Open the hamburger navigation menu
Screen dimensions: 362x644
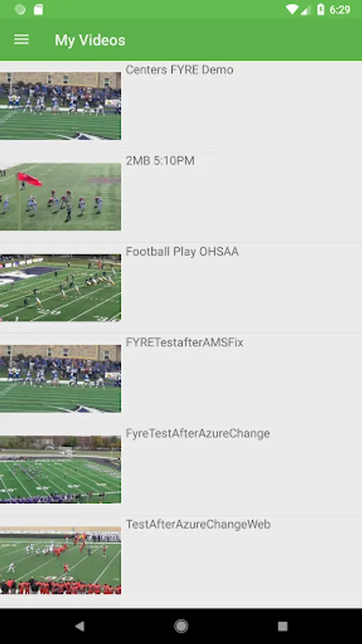(x=21, y=40)
